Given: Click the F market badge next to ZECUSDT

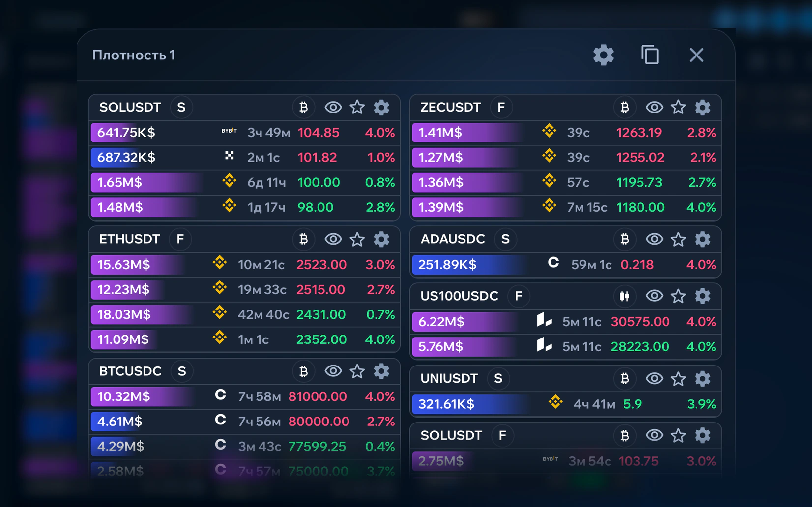Looking at the screenshot, I should pos(501,107).
